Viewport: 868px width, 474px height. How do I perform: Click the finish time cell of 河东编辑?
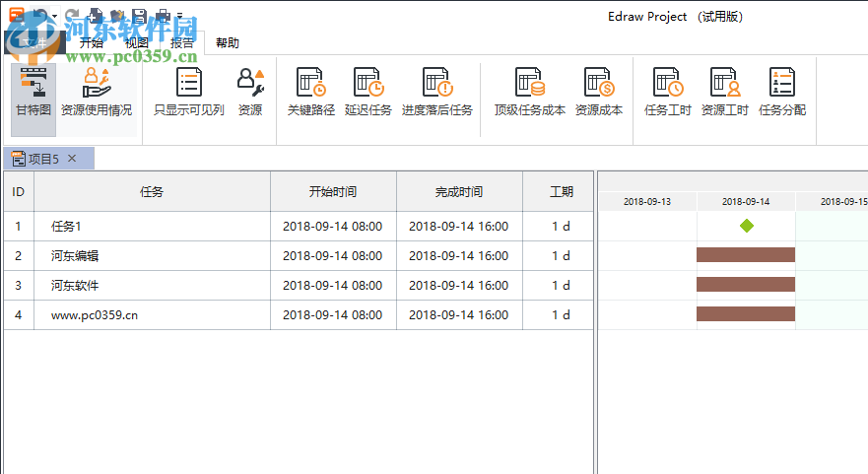(x=459, y=256)
